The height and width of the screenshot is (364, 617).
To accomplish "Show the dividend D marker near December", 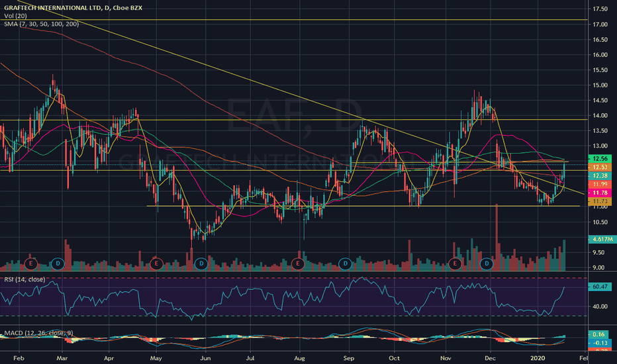I will pos(487,263).
